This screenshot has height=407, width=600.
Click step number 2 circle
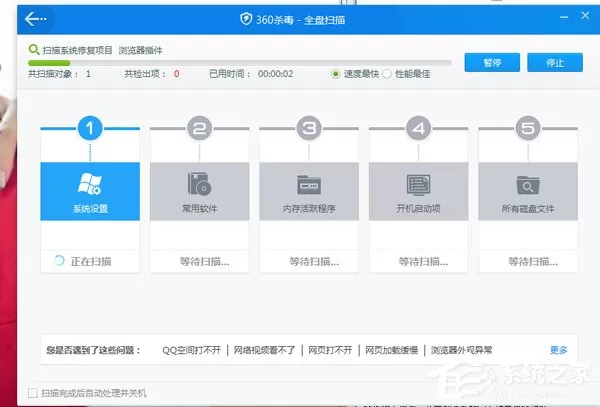point(199,128)
